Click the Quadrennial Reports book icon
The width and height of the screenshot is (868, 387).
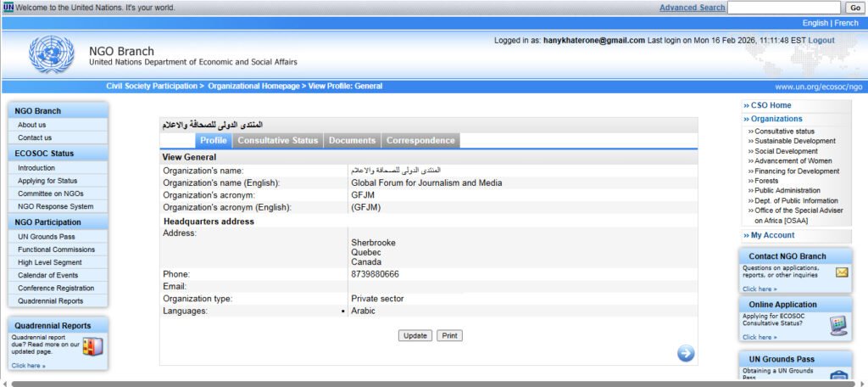92,345
